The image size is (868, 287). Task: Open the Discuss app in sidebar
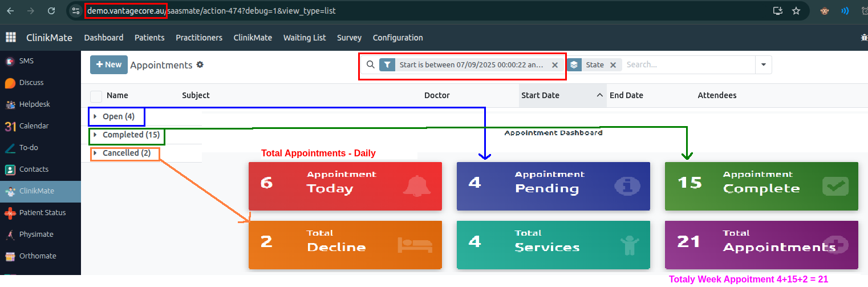click(x=10, y=83)
